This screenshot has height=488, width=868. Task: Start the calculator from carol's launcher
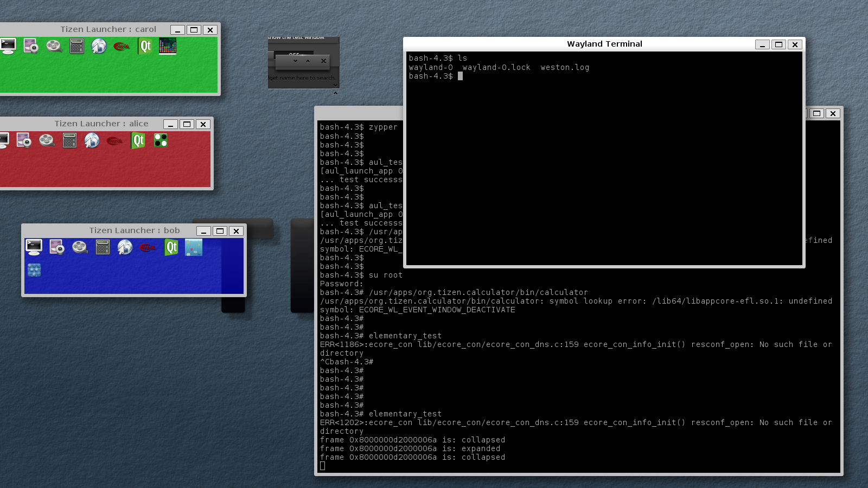tap(76, 46)
